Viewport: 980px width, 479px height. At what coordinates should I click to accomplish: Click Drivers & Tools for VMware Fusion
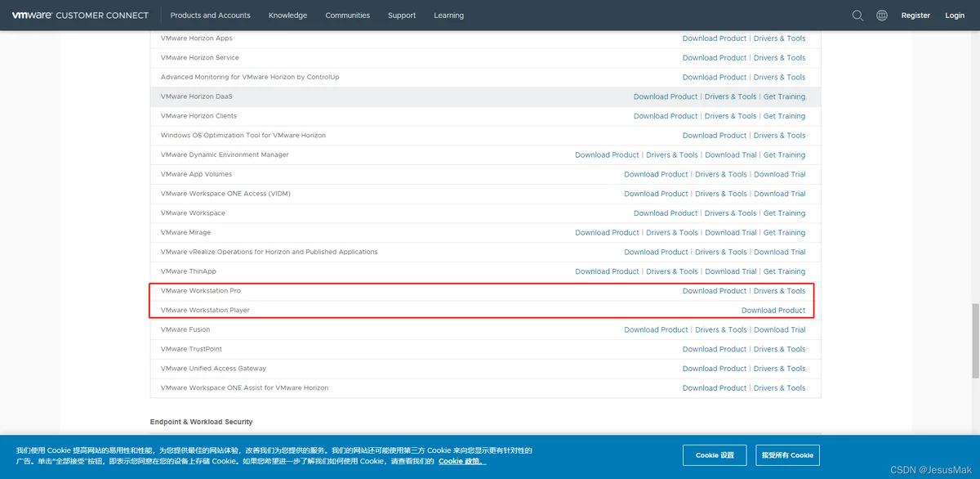click(x=721, y=330)
